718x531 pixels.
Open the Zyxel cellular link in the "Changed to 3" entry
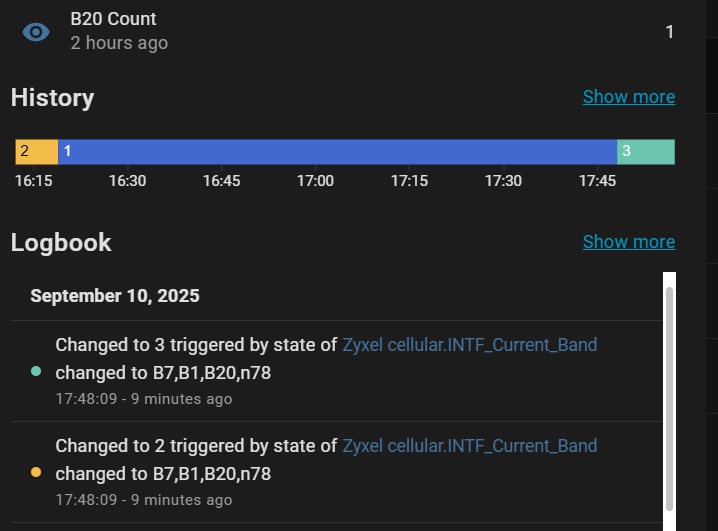[x=469, y=345]
